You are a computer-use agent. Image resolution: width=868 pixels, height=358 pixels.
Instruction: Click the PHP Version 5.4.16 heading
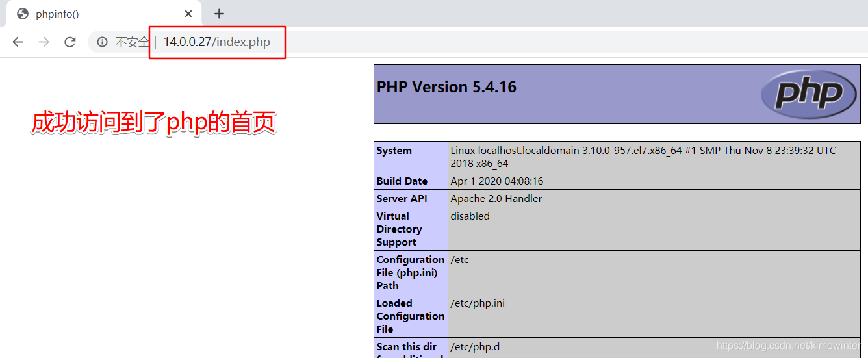tap(446, 87)
